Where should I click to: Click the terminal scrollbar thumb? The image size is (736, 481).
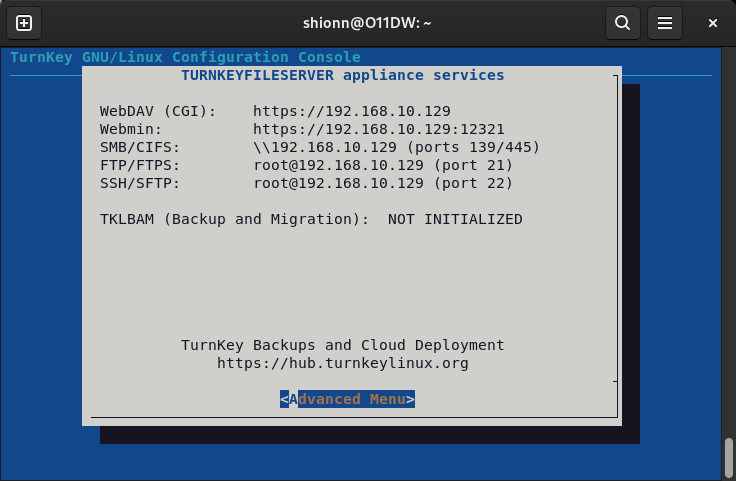[728, 458]
